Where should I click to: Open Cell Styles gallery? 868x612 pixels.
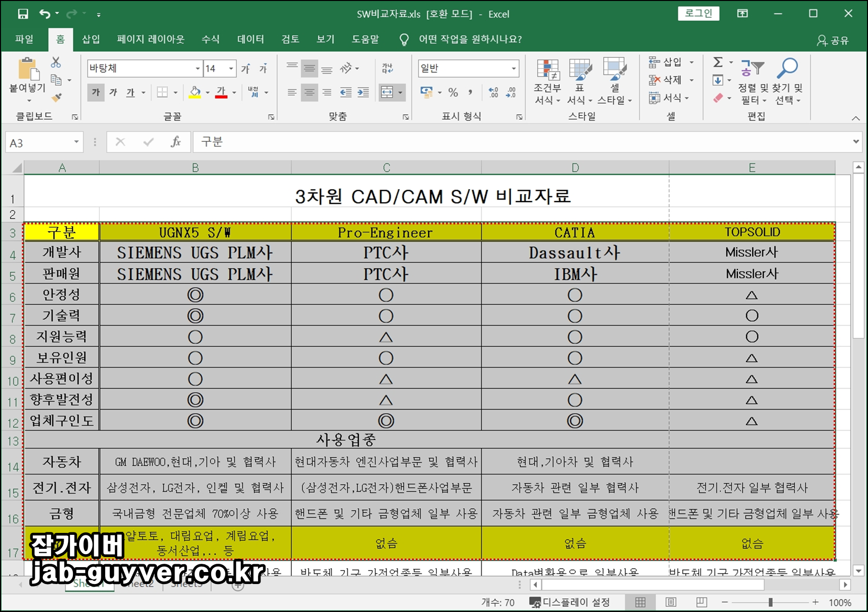(x=615, y=82)
